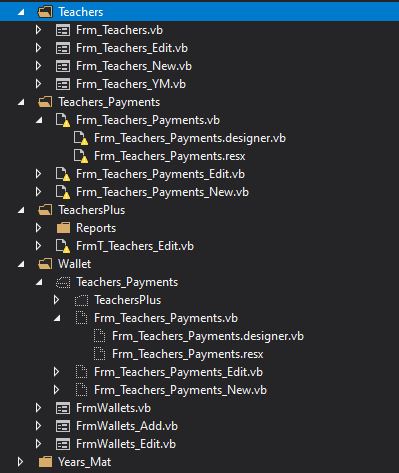This screenshot has height=473, width=399.
Task: Click the warning file icon of FrmT_Teachers_Edit.vb
Action: 63,246
